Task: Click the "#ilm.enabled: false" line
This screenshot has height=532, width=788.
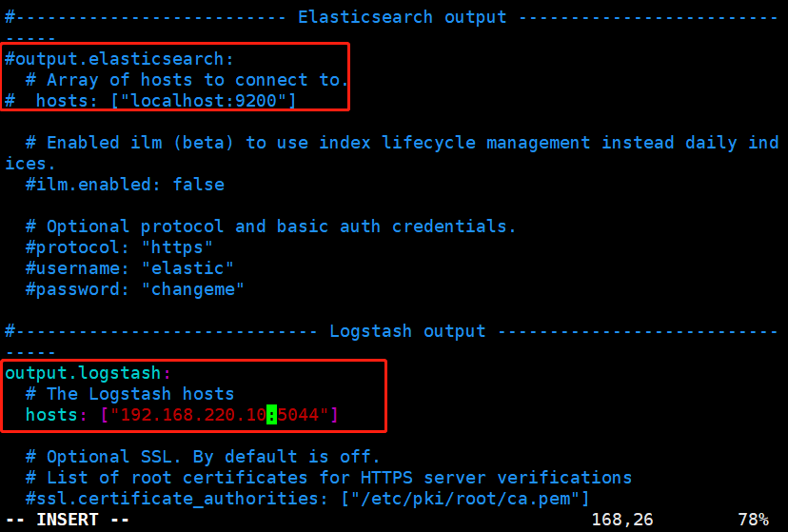Action: point(125,185)
